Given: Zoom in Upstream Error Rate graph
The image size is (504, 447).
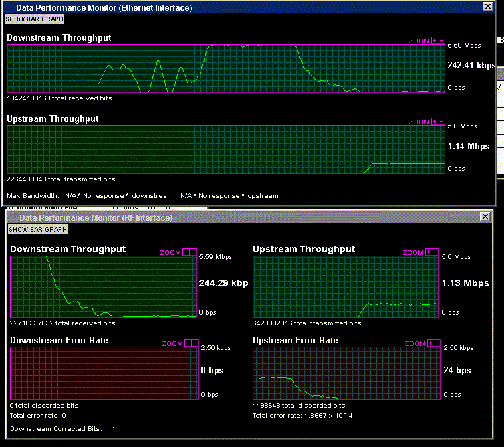Looking at the screenshot, I should pyautogui.click(x=430, y=343).
